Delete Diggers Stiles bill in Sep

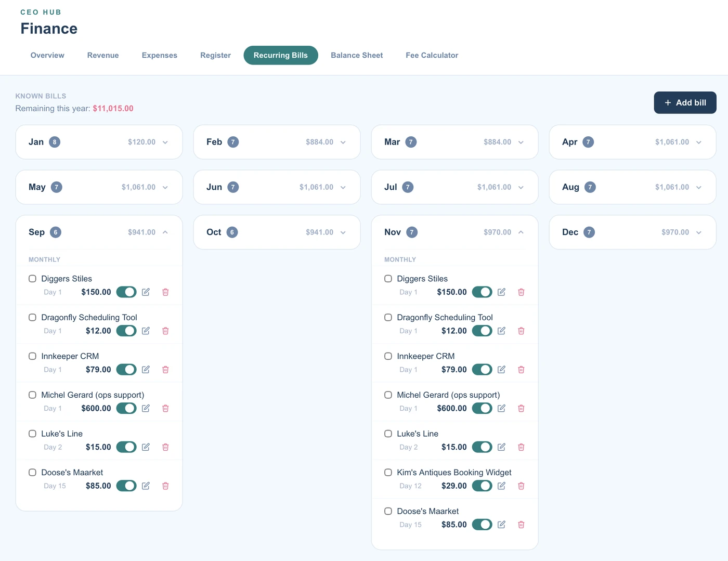pos(165,292)
